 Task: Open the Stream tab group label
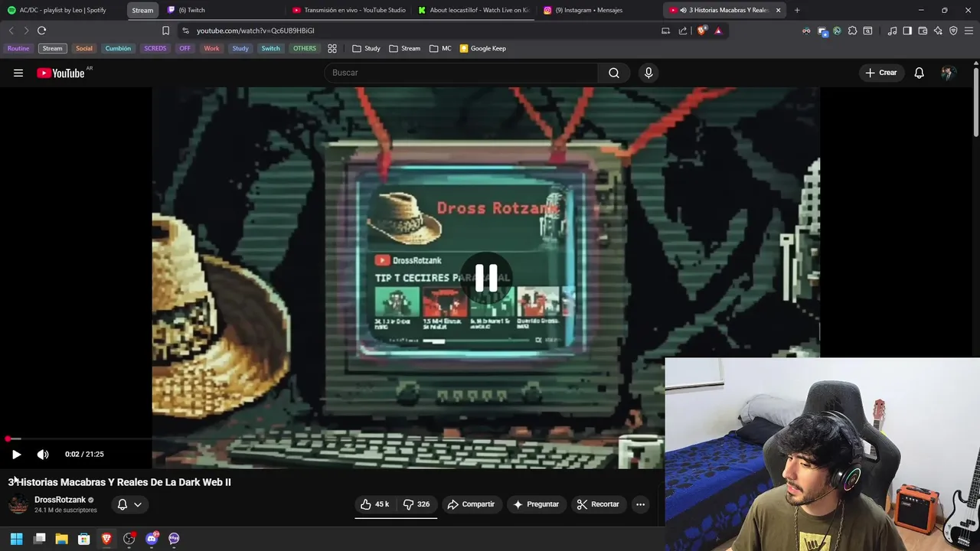pyautogui.click(x=142, y=10)
